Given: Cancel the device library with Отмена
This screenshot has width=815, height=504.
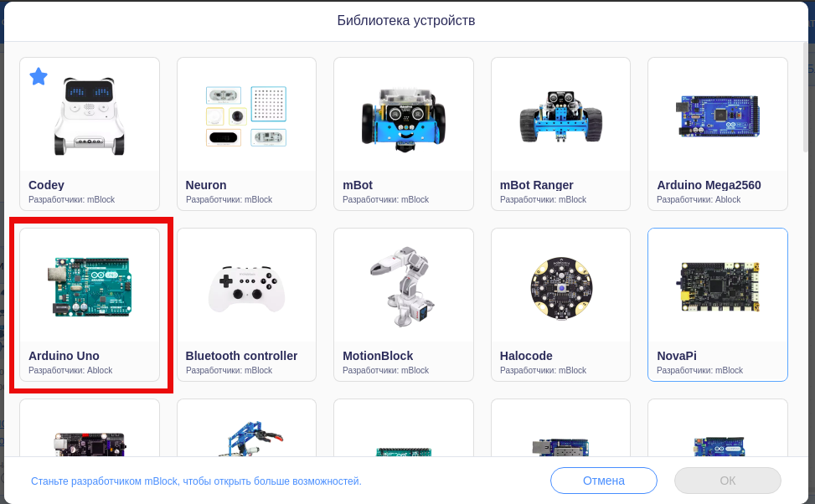Looking at the screenshot, I should coord(603,481).
